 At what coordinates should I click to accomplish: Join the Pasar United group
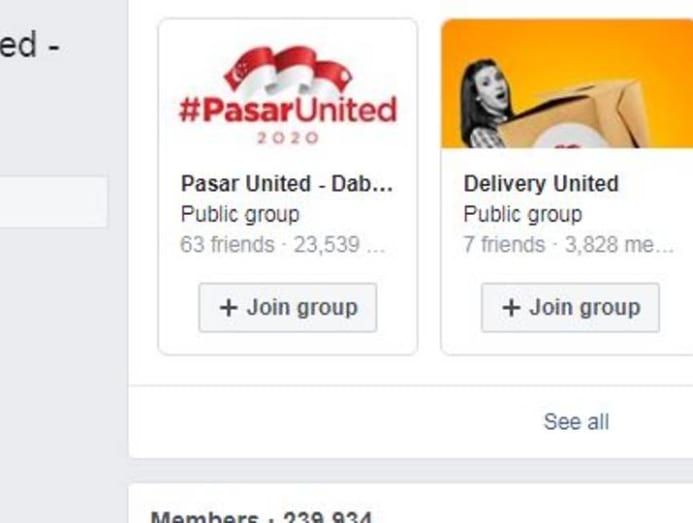[288, 308]
